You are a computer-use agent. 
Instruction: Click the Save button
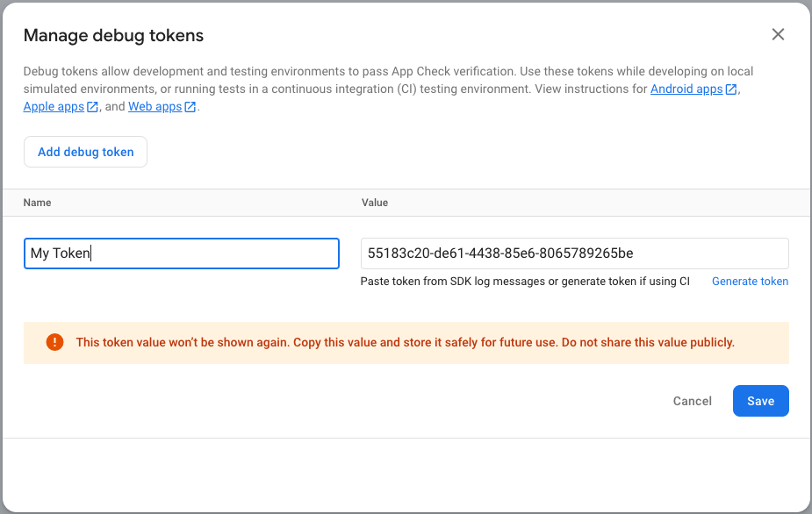pos(760,401)
